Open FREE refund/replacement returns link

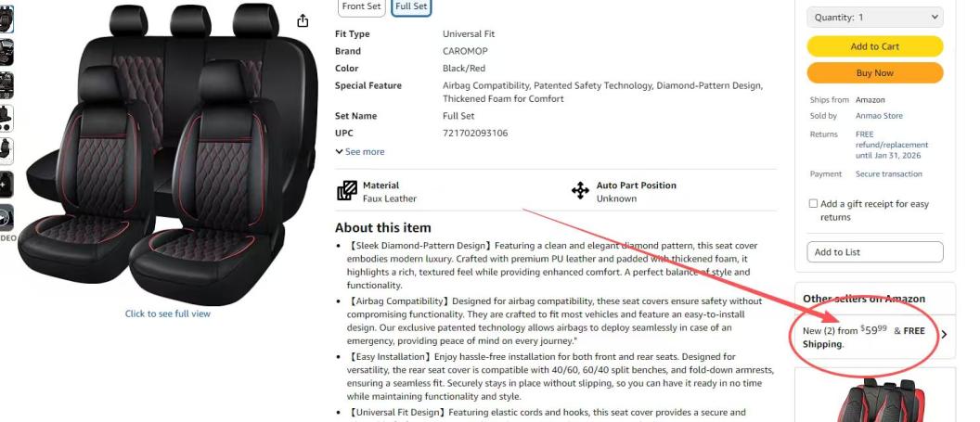[x=892, y=145]
